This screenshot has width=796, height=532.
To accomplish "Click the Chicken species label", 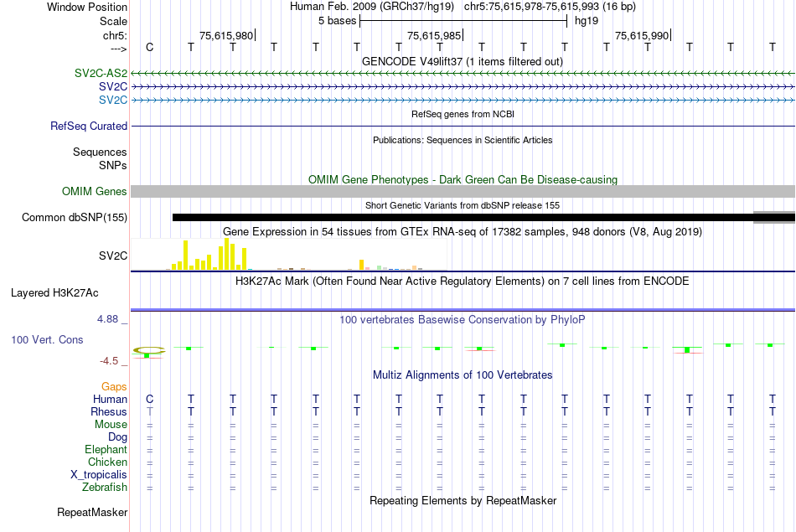I will click(107, 462).
